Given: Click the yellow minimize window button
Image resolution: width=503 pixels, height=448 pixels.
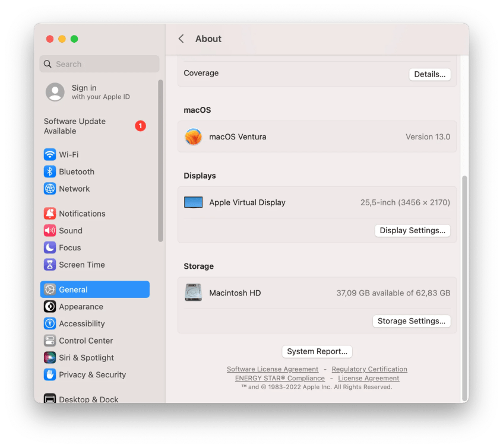Looking at the screenshot, I should click(62, 39).
